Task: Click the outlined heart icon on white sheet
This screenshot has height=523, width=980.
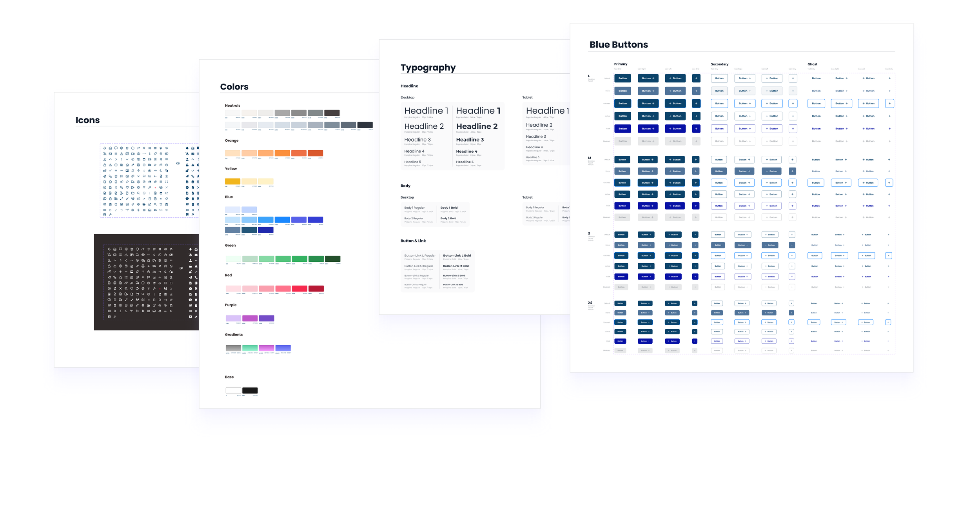Action: [x=127, y=188]
